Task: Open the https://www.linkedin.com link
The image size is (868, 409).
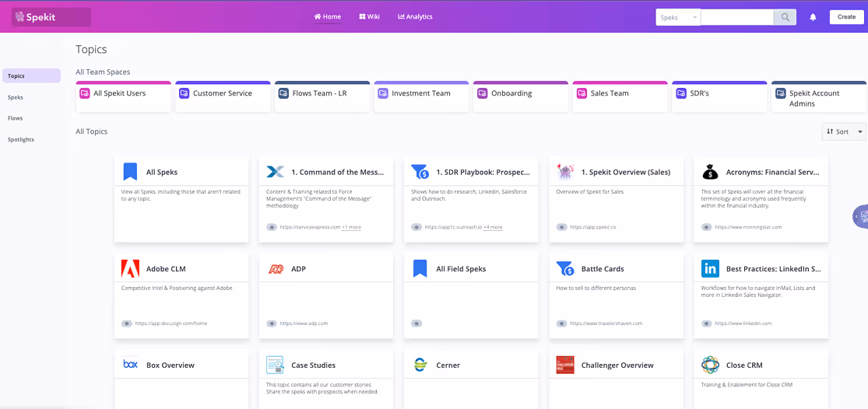Action: point(743,323)
